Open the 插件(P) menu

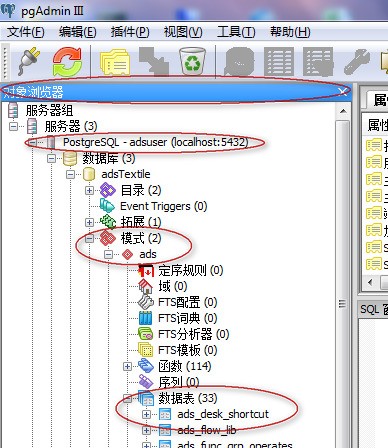(x=130, y=32)
